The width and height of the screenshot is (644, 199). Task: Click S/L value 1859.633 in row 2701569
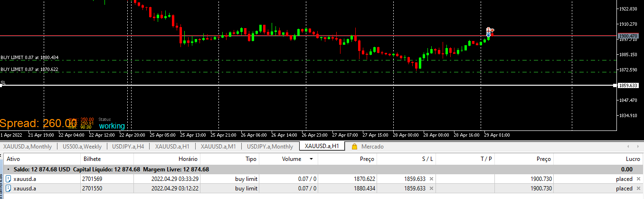point(415,179)
